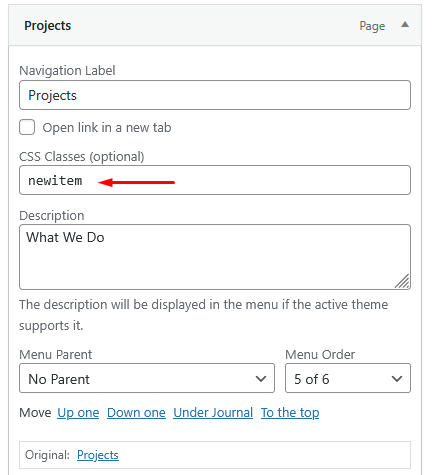Collapse the Projects menu item panel arrow
The height and width of the screenshot is (475, 432).
click(x=405, y=24)
